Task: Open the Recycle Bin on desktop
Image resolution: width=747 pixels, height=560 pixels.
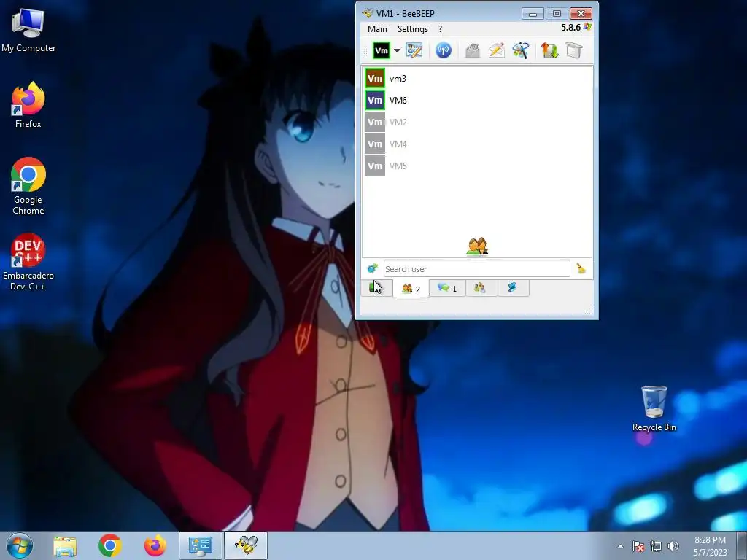Action: point(654,408)
